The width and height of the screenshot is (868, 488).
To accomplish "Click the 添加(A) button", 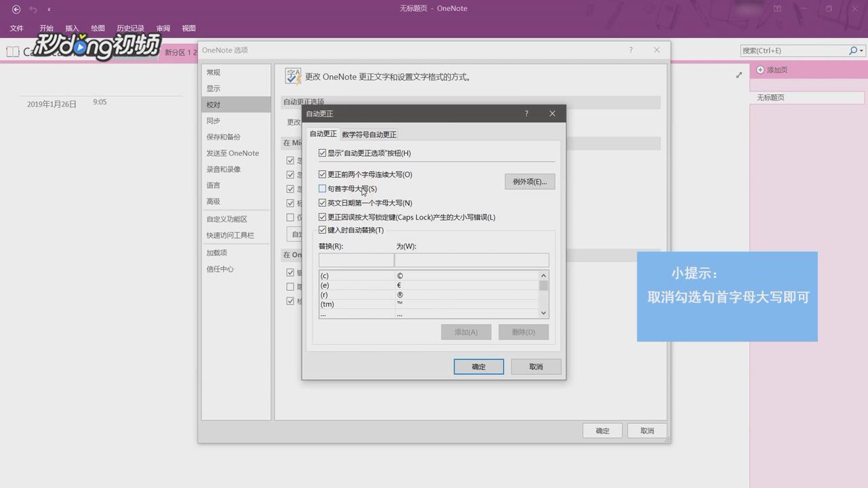I will click(x=466, y=331).
